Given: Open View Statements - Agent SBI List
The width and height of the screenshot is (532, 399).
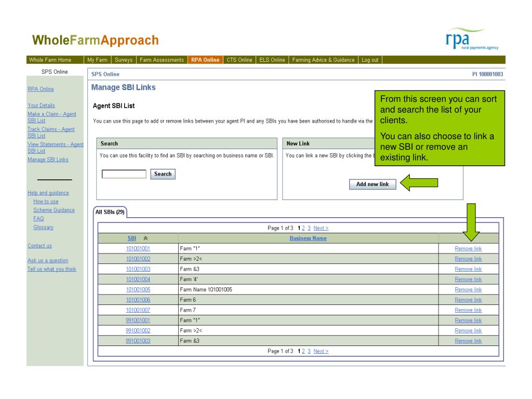Looking at the screenshot, I should tap(55, 148).
